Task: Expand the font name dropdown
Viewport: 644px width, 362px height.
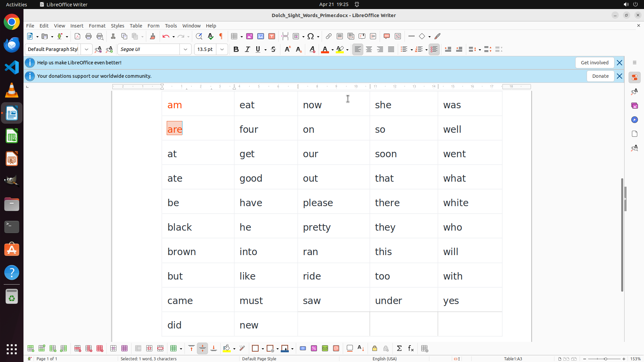Action: (x=185, y=49)
